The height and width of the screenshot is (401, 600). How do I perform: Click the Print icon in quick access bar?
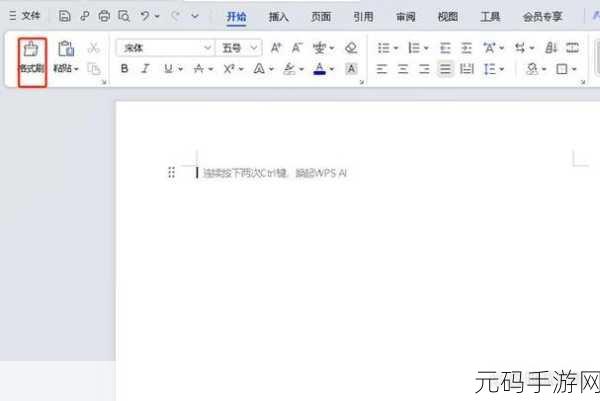(x=104, y=16)
